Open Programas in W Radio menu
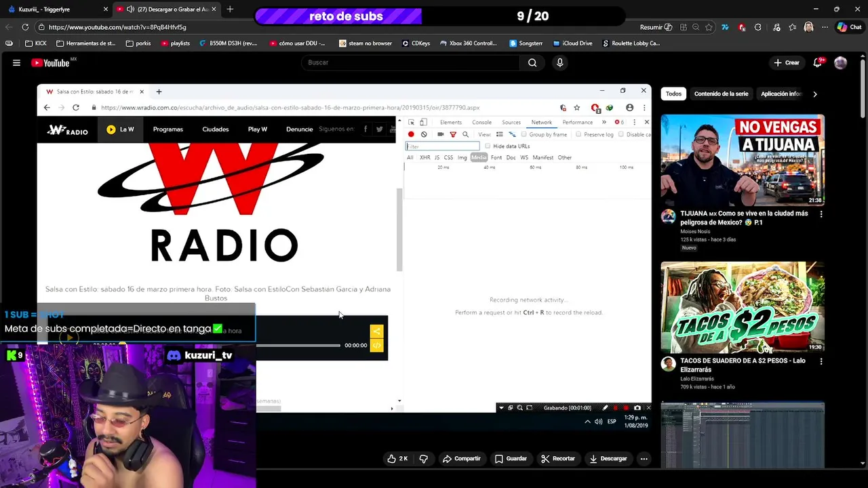The width and height of the screenshot is (868, 488). [x=167, y=129]
